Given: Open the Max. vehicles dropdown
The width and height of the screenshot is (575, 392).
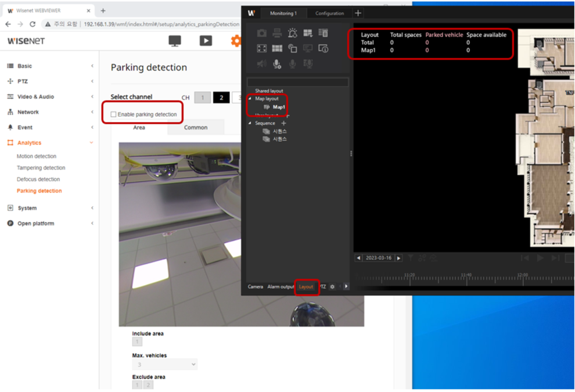Looking at the screenshot, I should pos(165,365).
